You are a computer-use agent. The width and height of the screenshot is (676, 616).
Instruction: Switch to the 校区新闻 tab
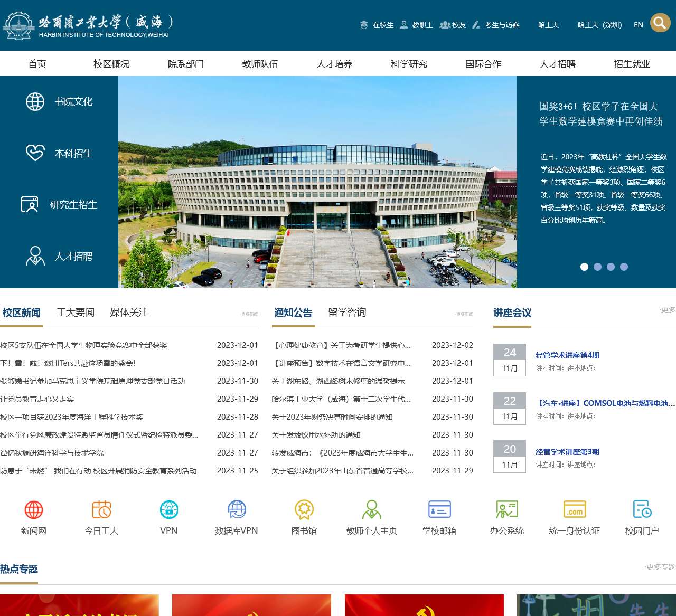(x=22, y=312)
